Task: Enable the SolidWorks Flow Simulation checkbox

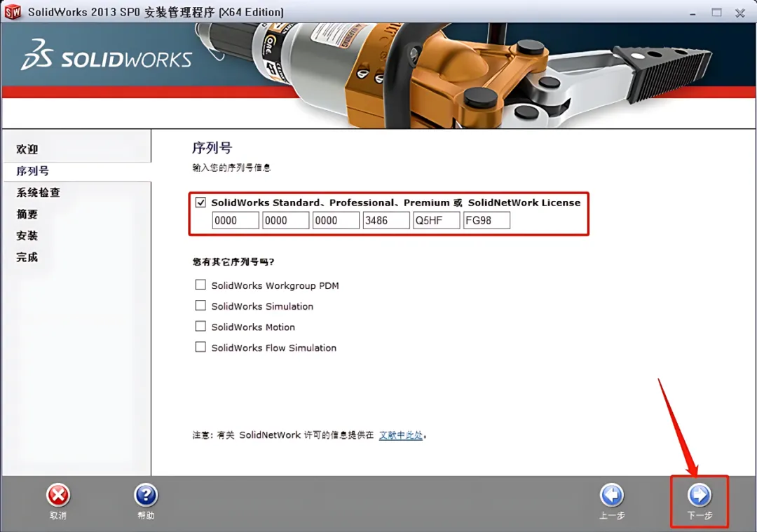Action: point(200,347)
